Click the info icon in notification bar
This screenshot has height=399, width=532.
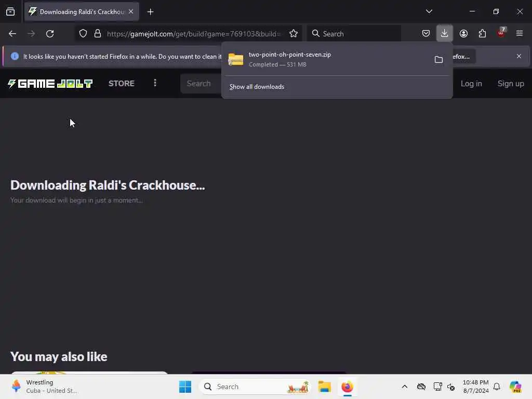(15, 56)
